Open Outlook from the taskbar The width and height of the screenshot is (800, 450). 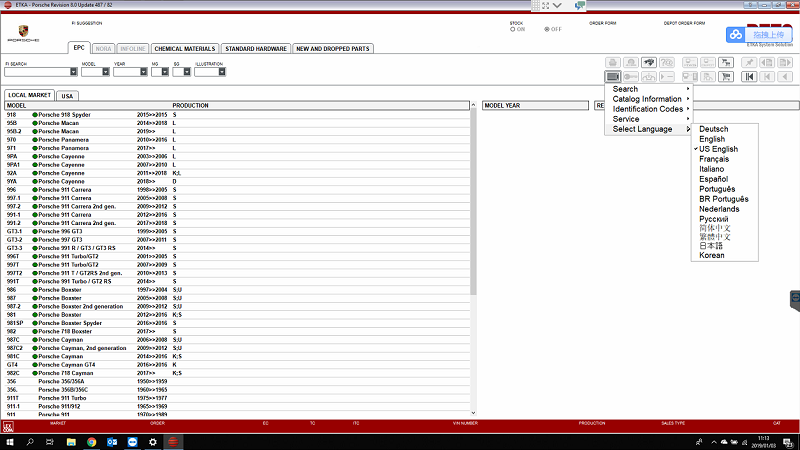pos(112,442)
